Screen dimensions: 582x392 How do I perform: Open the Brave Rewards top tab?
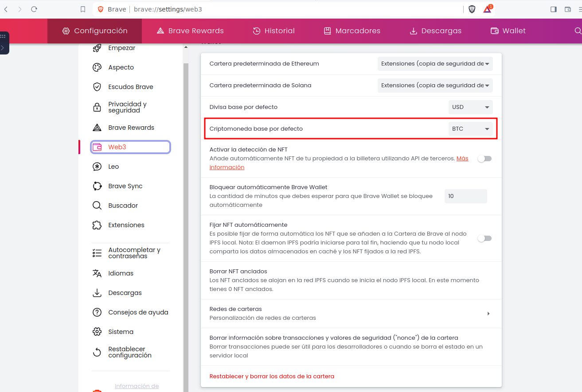[190, 31]
